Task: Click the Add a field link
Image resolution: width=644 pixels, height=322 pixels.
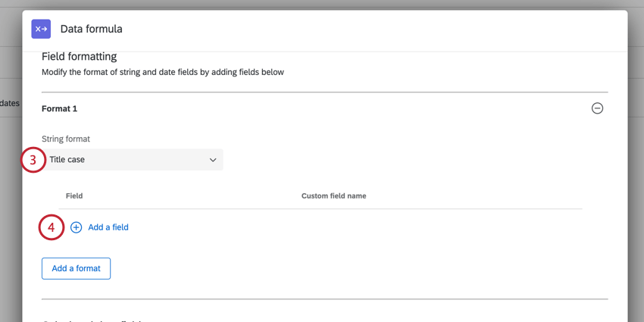Action: (x=108, y=227)
